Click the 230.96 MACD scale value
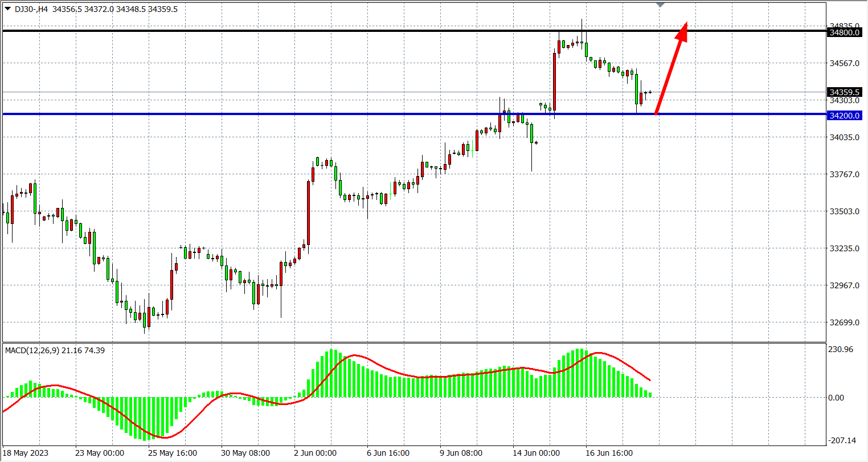Viewport: 868px width, 462px height. point(841,349)
